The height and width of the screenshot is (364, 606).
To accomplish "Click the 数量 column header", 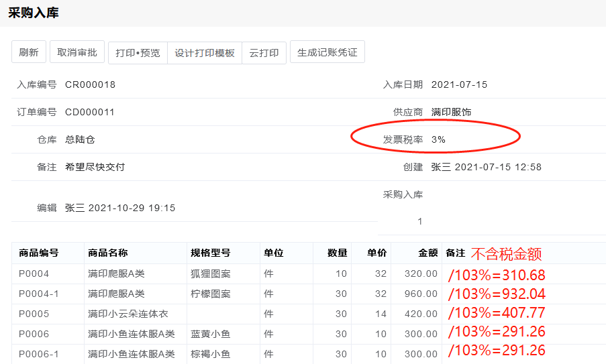I will (x=337, y=253).
